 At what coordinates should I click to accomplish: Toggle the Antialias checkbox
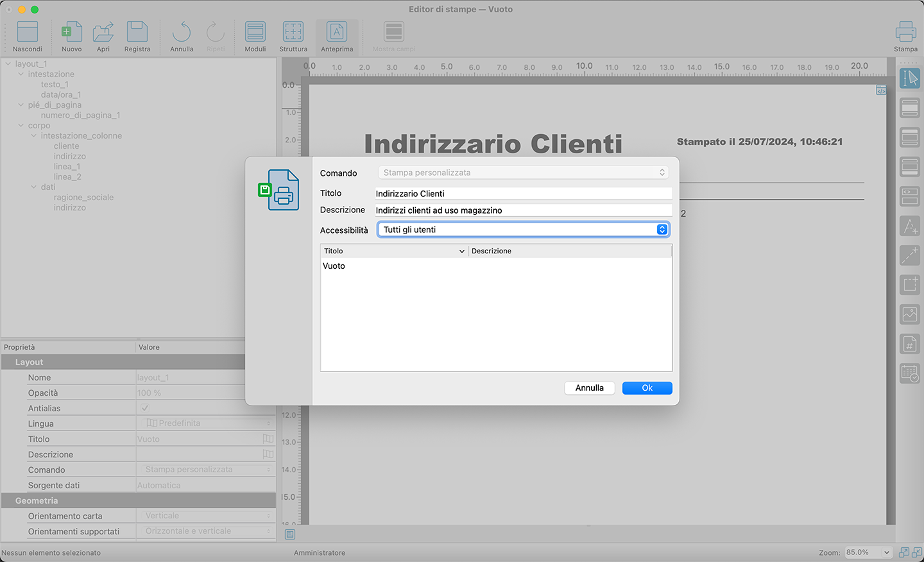[x=145, y=408]
